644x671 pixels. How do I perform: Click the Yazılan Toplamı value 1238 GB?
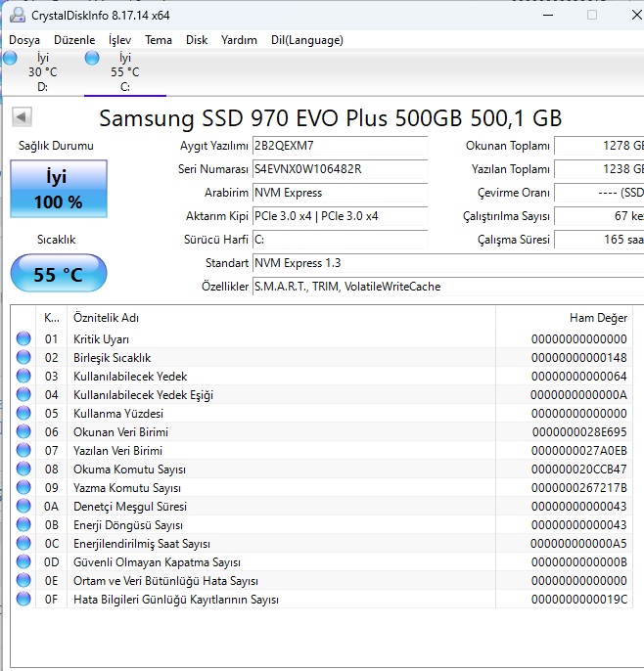coord(599,169)
